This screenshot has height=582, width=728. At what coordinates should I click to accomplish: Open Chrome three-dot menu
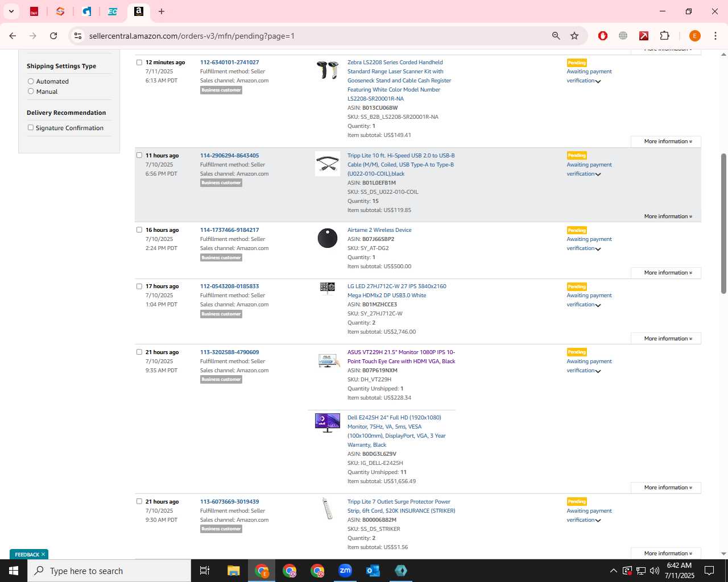coord(715,36)
